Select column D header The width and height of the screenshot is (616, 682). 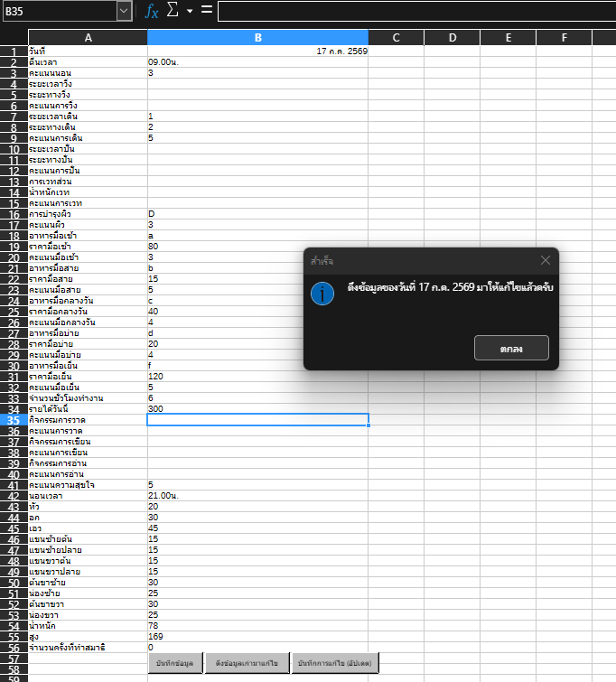point(453,38)
